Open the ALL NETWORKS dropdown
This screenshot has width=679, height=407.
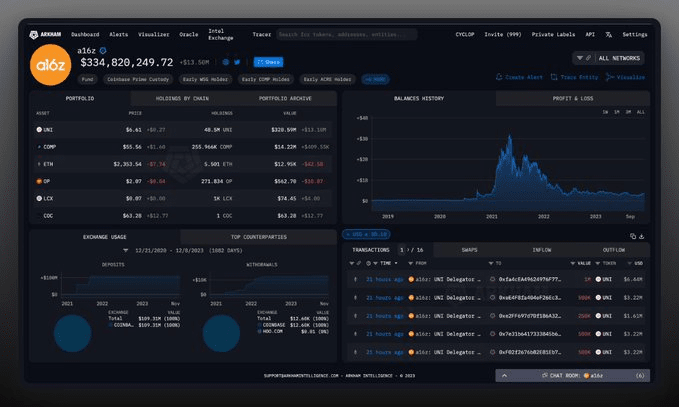click(610, 58)
